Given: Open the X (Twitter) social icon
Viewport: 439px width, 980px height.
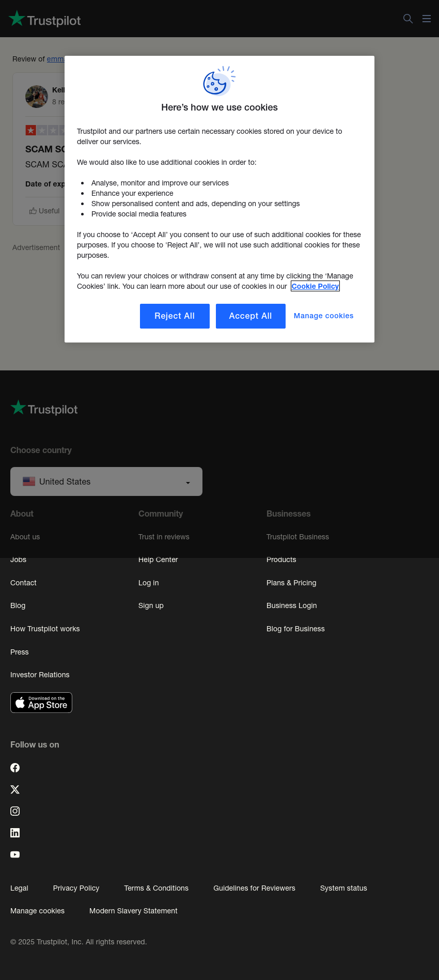Looking at the screenshot, I should (x=15, y=789).
